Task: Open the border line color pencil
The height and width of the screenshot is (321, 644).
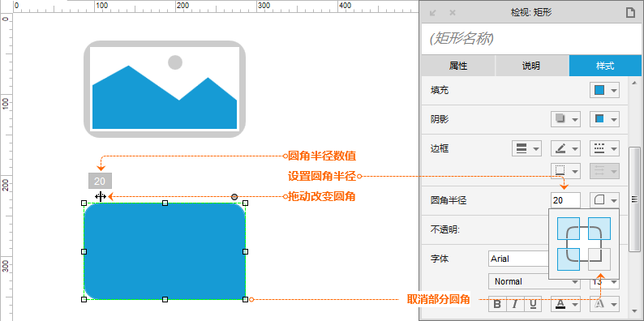Action: 565,148
